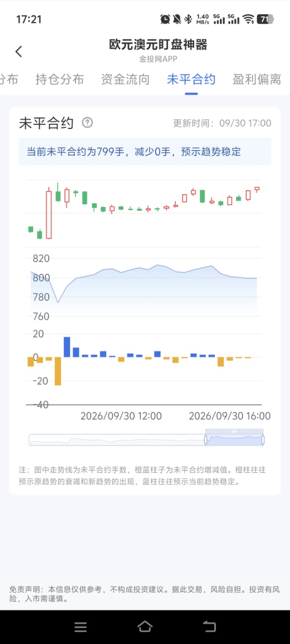This screenshot has height=644, width=290.
Task: Click the tall red candlestick in chart
Action: tap(49, 214)
